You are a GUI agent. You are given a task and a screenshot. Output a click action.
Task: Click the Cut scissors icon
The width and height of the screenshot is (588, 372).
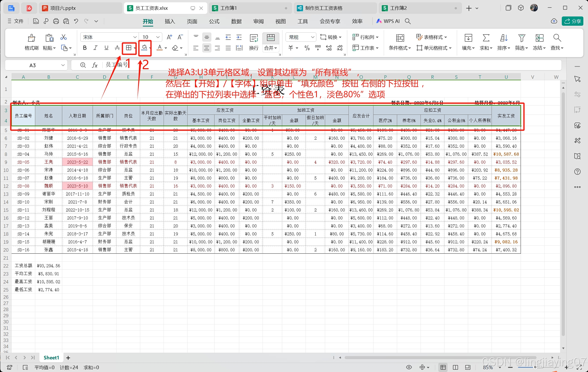coord(63,38)
